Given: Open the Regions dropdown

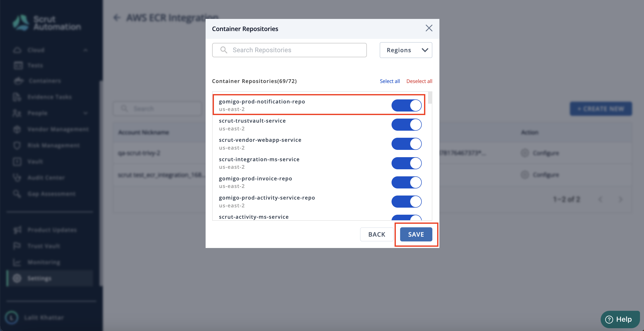Looking at the screenshot, I should [406, 50].
